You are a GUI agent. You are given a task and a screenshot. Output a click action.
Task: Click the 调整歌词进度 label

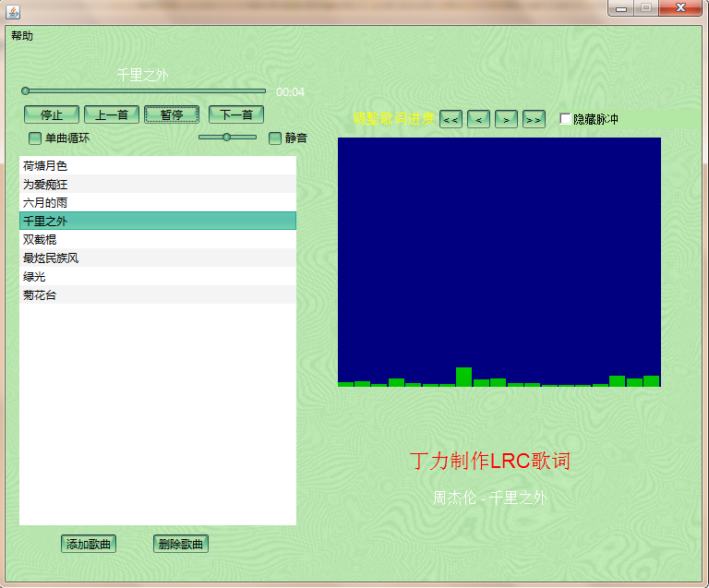click(x=393, y=118)
